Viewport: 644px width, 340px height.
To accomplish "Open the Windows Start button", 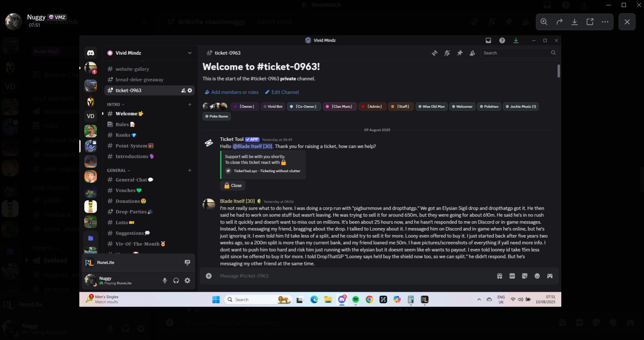I will tap(216, 300).
